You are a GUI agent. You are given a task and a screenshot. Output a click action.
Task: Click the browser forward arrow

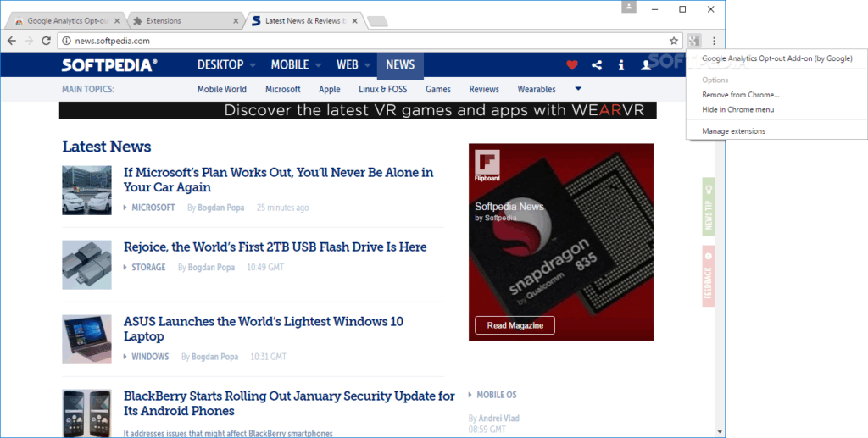tap(29, 41)
